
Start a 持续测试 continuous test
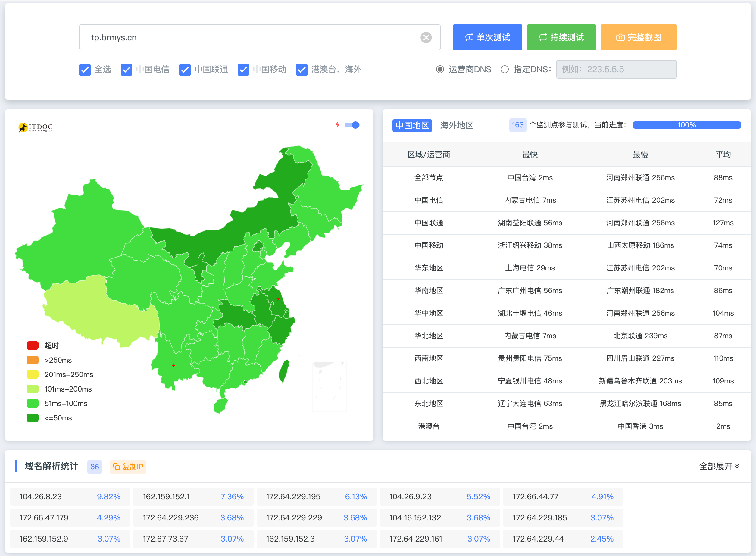click(561, 37)
